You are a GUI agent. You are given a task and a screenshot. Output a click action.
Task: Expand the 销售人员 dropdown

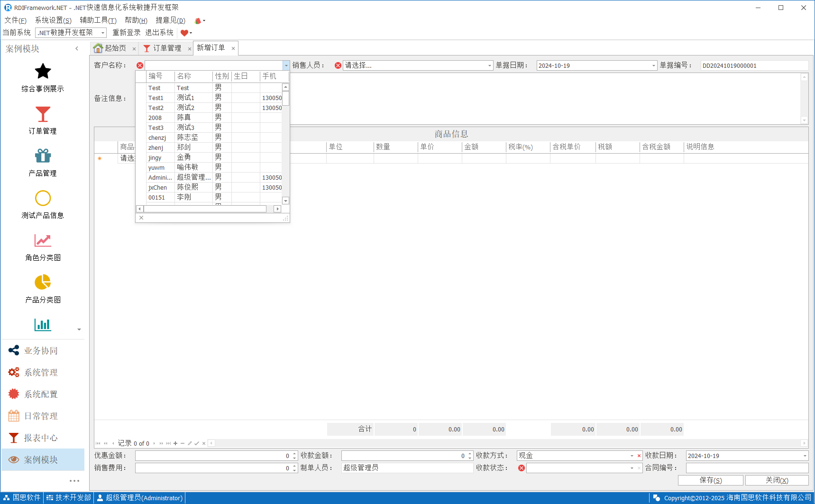tap(489, 65)
